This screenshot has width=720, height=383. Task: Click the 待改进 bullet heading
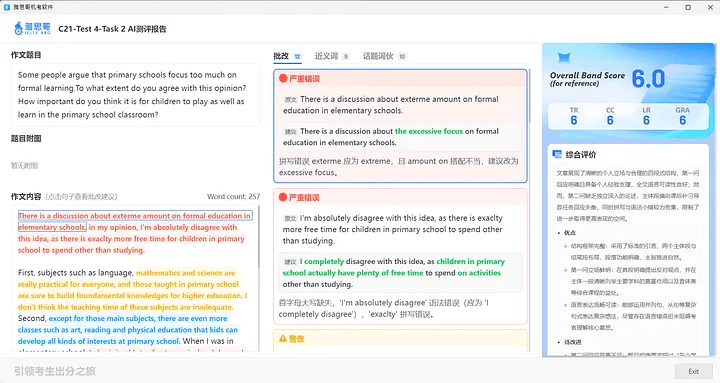(573, 342)
